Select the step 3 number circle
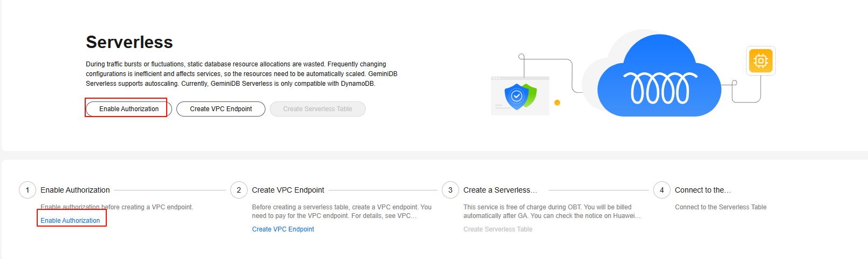The height and width of the screenshot is (259, 868). tap(450, 190)
